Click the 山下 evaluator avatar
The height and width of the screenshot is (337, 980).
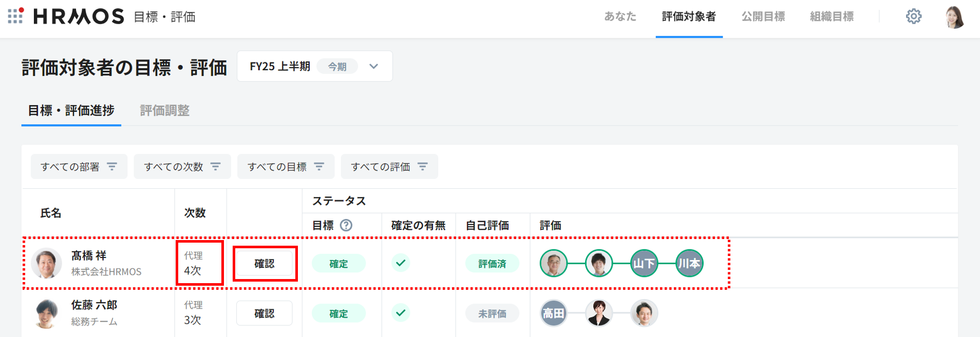644,263
